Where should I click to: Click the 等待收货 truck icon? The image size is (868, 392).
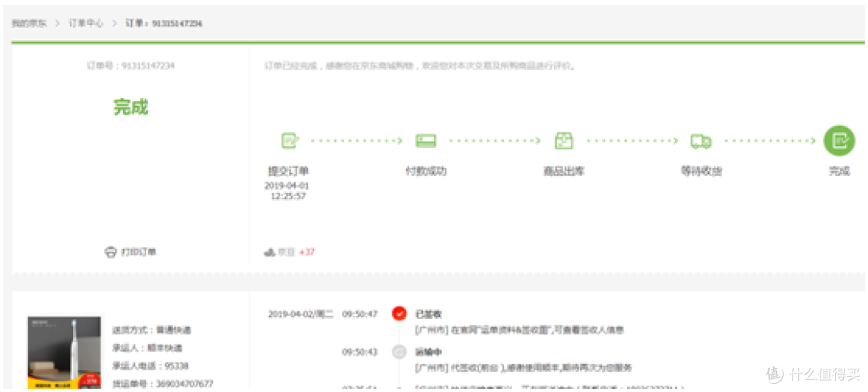click(x=701, y=141)
